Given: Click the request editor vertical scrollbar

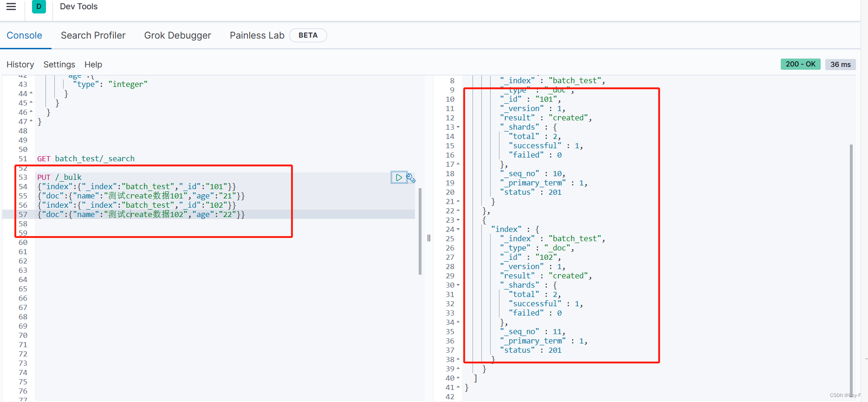Looking at the screenshot, I should [420, 231].
